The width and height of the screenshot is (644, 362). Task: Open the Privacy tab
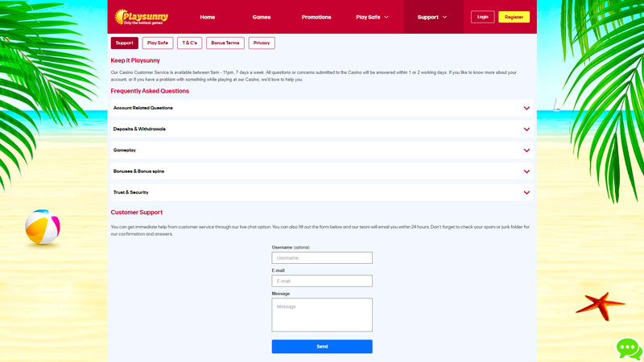(x=262, y=43)
